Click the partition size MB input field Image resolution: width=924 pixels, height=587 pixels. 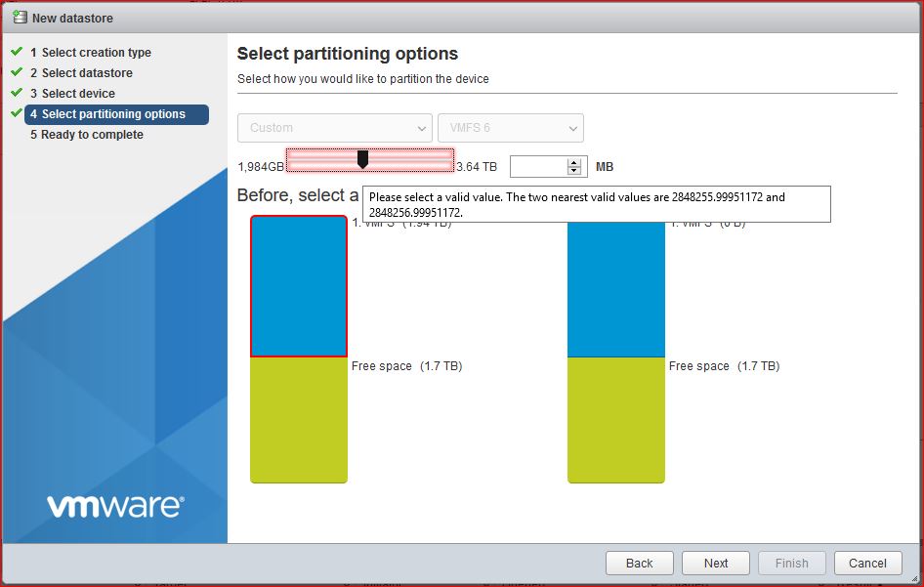tap(538, 167)
